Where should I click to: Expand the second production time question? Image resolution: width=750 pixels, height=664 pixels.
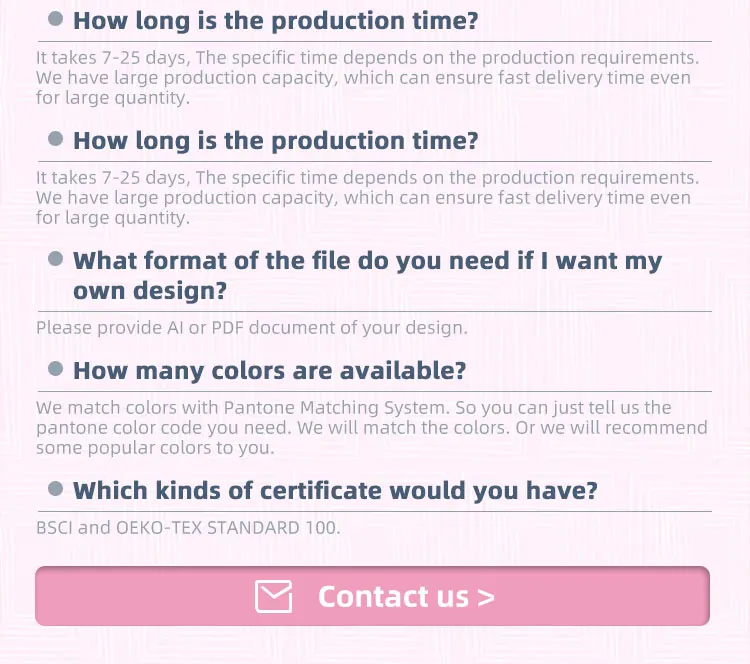pyautogui.click(x=275, y=141)
